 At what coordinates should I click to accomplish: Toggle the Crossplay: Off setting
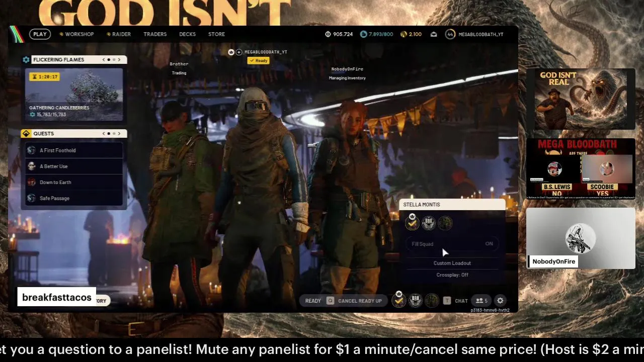(x=452, y=275)
